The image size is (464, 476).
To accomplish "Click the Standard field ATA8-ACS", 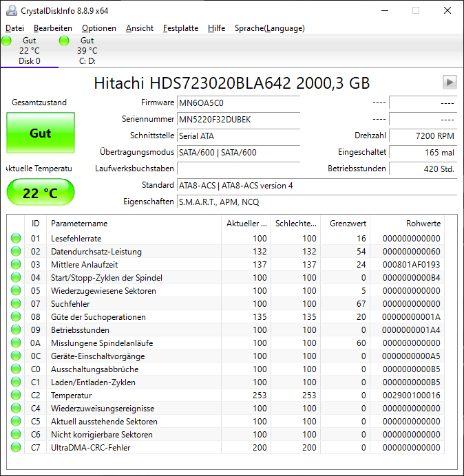I will click(x=317, y=185).
